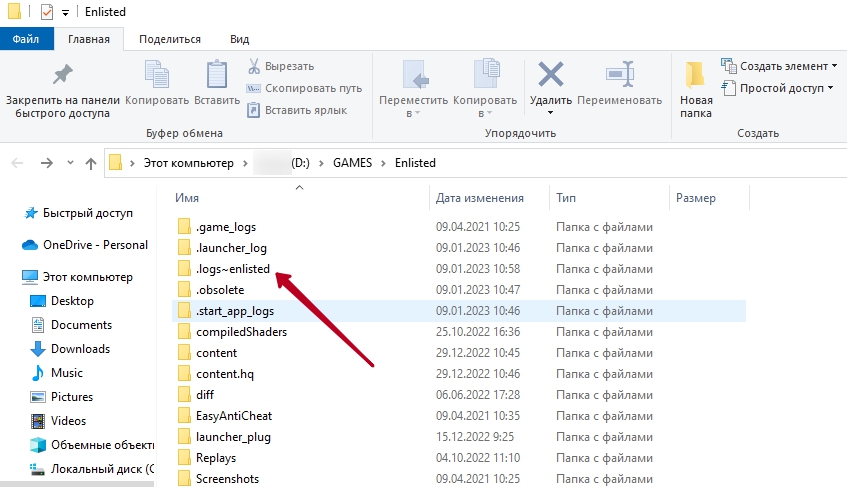
Task: Create a Новая папка
Action: 696,89
